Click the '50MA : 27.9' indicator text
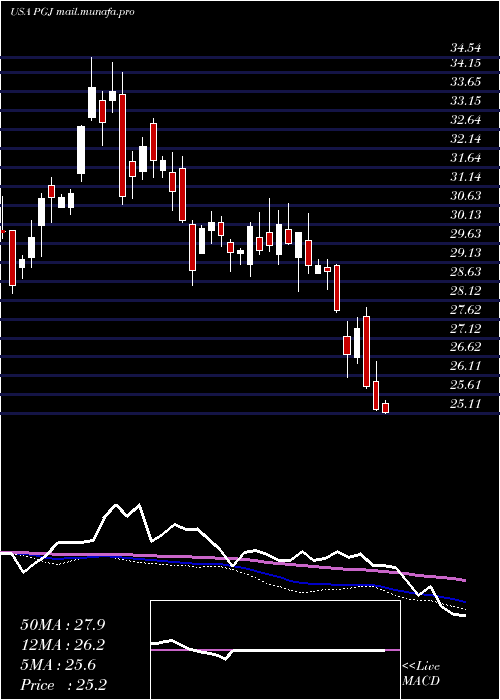 [x=64, y=625]
